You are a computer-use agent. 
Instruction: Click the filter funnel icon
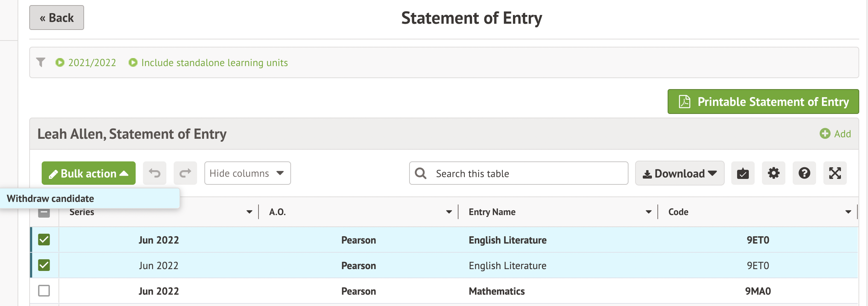coord(41,62)
